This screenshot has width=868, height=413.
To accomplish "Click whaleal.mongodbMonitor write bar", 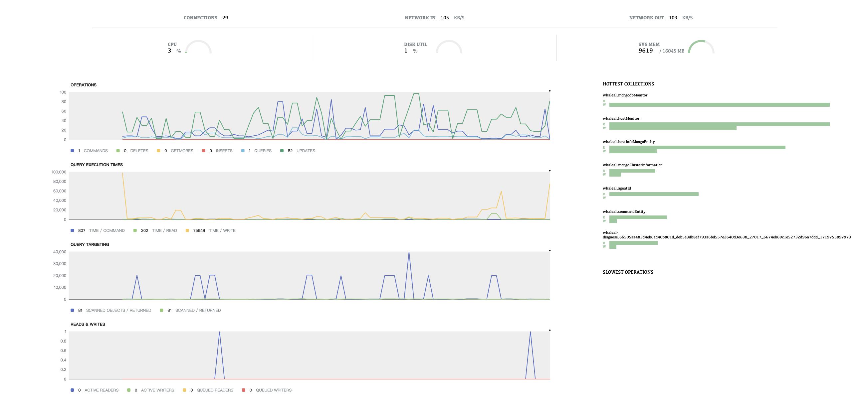I will tap(720, 105).
